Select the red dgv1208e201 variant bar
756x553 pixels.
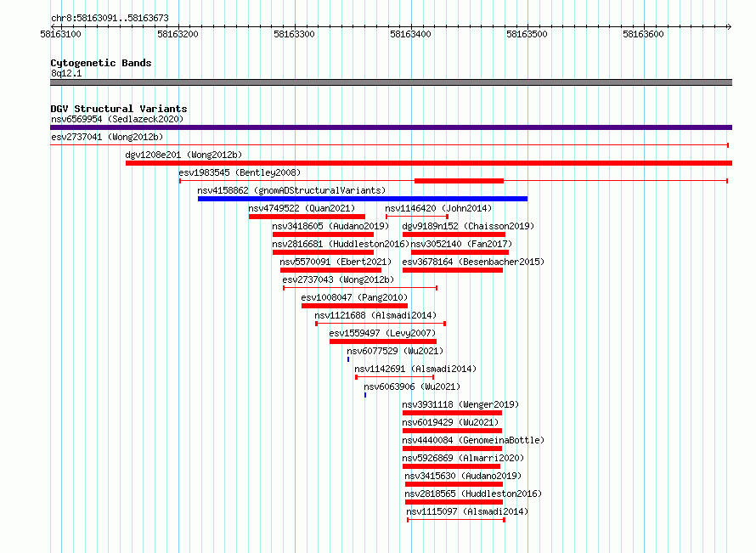click(429, 163)
